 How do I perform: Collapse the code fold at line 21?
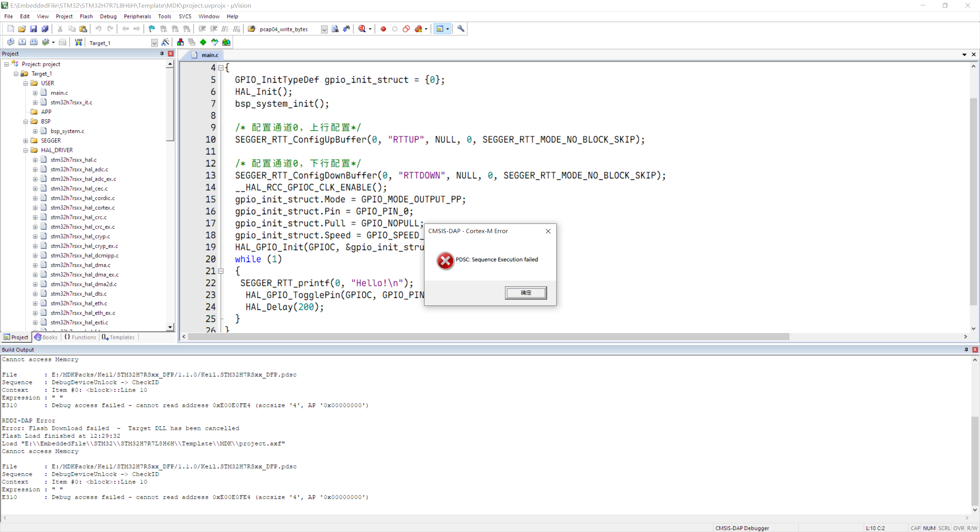tap(221, 271)
